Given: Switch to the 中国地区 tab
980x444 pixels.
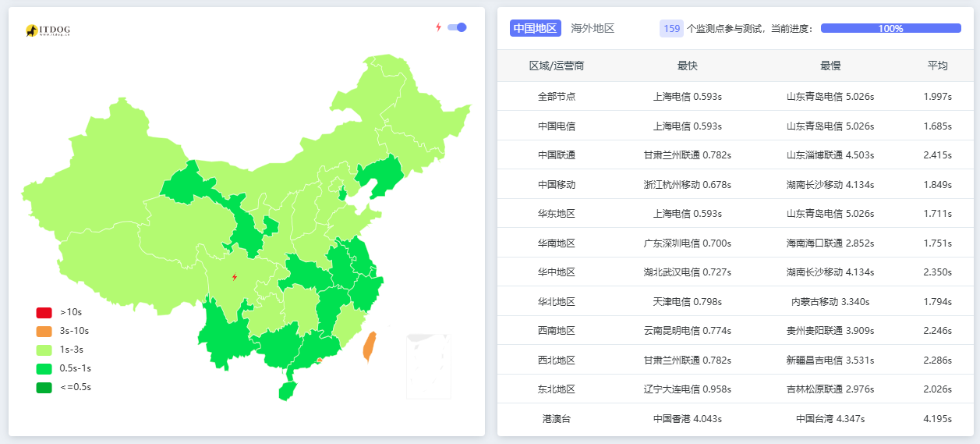Looking at the screenshot, I should [x=535, y=28].
